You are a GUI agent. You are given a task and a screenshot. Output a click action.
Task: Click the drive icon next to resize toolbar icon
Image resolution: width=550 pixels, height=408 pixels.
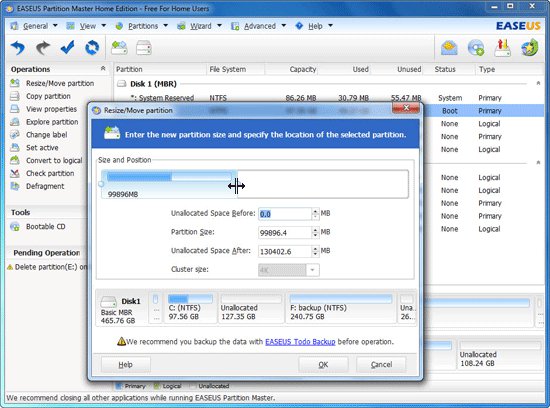click(x=144, y=47)
